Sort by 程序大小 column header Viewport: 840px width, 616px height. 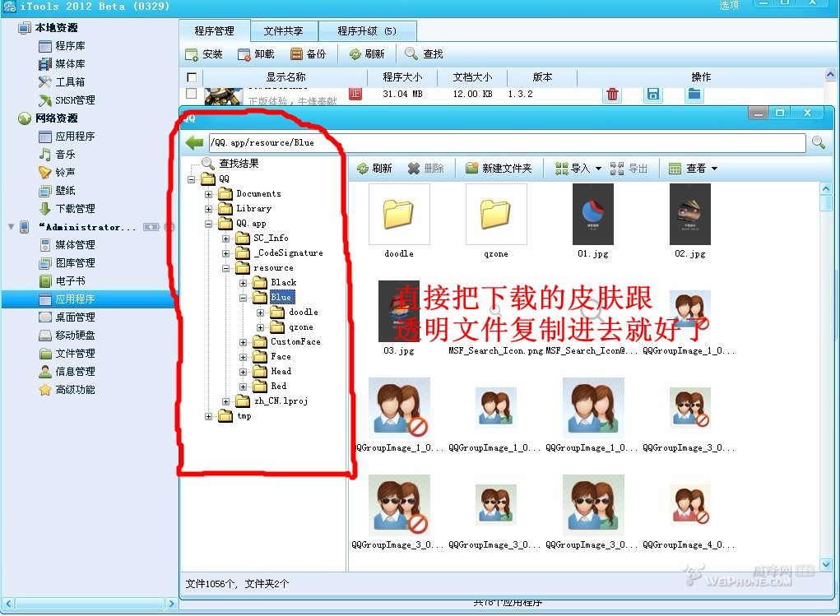click(401, 77)
